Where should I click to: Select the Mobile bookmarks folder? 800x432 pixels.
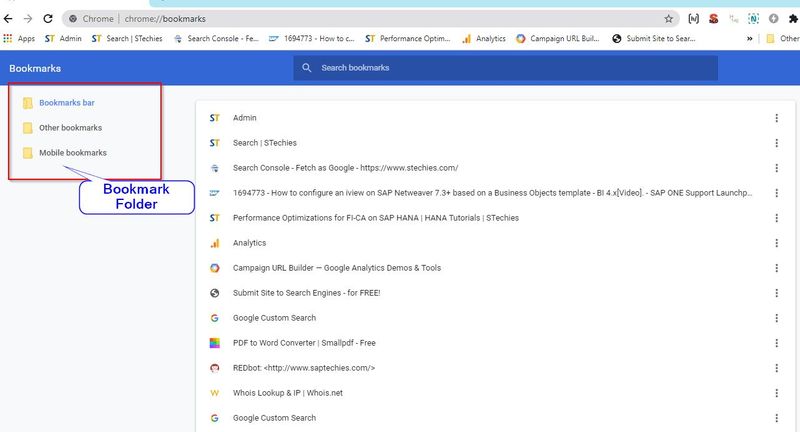[x=65, y=153]
